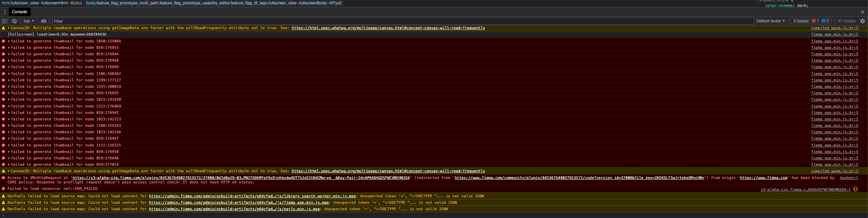The height and width of the screenshot is (218, 868).
Task: Create a live expression with eye icon
Action: pyautogui.click(x=44, y=21)
